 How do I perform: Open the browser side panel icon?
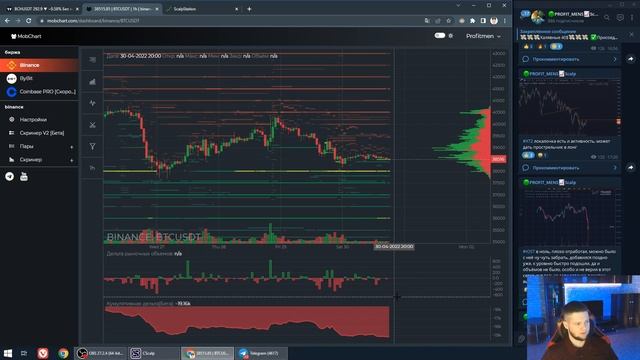[483, 20]
